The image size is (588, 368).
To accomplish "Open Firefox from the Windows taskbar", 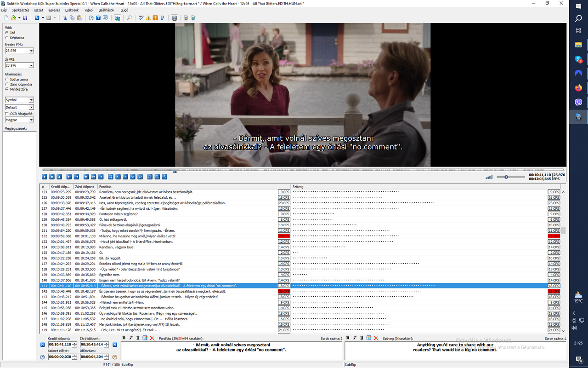I will point(578,87).
